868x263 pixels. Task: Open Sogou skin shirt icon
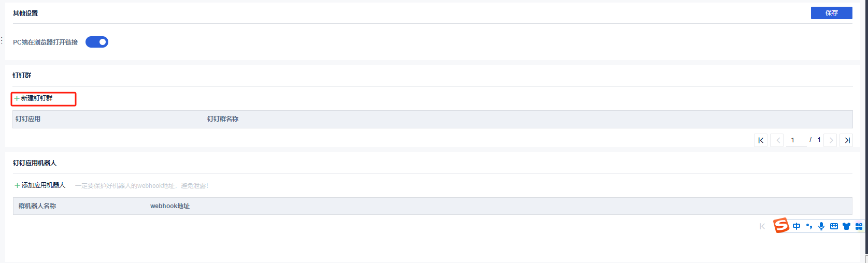click(846, 226)
